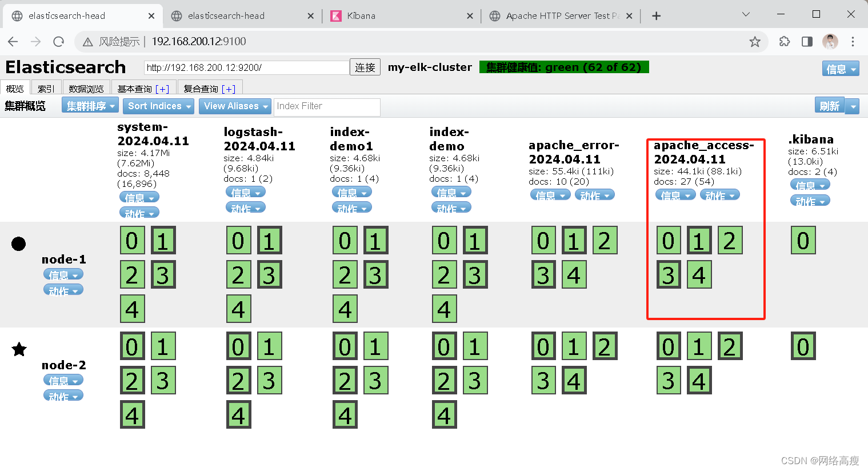Image resolution: width=868 pixels, height=471 pixels.
Task: Open a new browser tab
Action: 657,16
